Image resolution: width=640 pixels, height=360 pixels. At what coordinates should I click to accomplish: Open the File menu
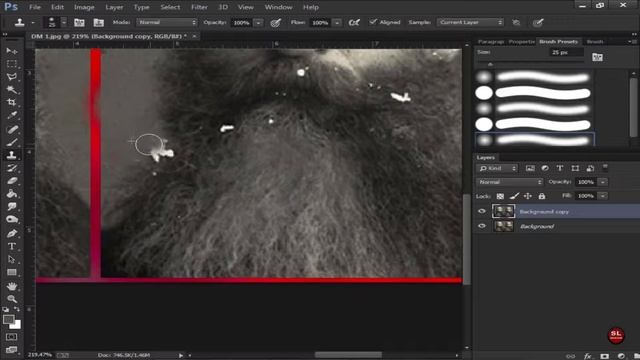point(35,7)
